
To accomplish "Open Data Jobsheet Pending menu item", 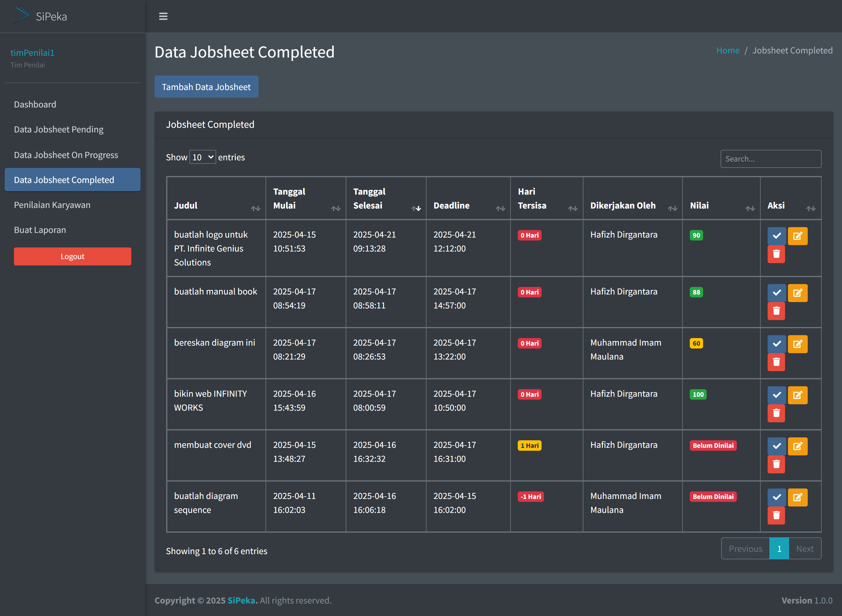I will click(59, 130).
